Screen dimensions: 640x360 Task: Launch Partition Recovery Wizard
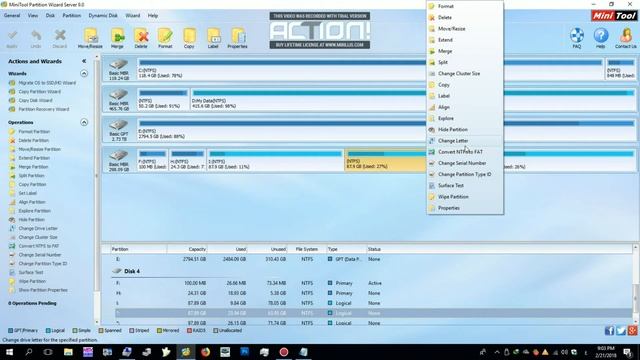click(x=44, y=109)
